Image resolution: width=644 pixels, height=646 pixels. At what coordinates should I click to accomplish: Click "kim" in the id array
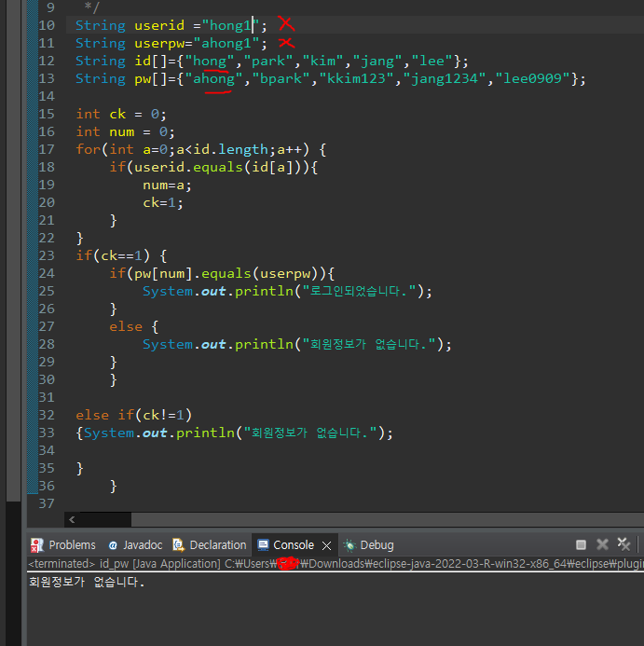[322, 61]
